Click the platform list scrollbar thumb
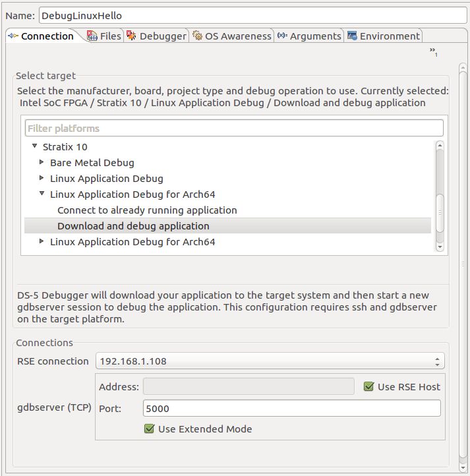 point(440,213)
